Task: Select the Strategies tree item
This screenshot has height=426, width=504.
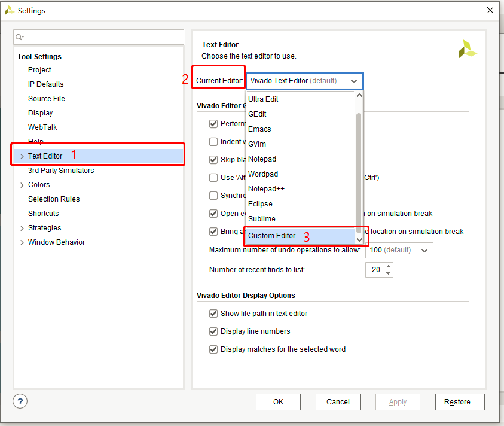Action: click(45, 228)
